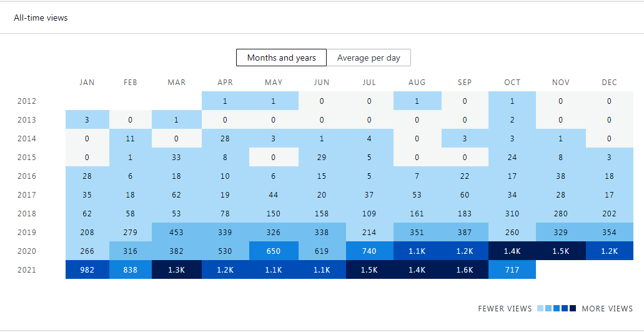Viewport: 644px width, 332px height.
Task: Click the JAN column header
Action: click(x=87, y=83)
